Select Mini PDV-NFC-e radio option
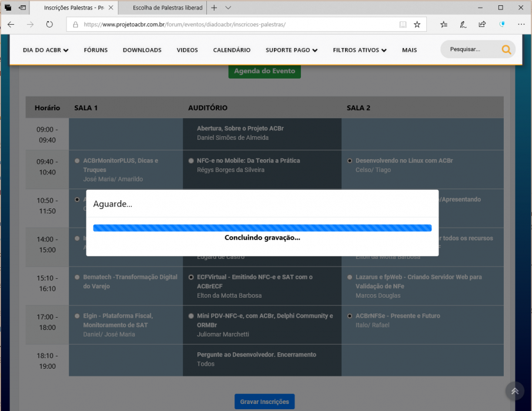 coord(191,316)
